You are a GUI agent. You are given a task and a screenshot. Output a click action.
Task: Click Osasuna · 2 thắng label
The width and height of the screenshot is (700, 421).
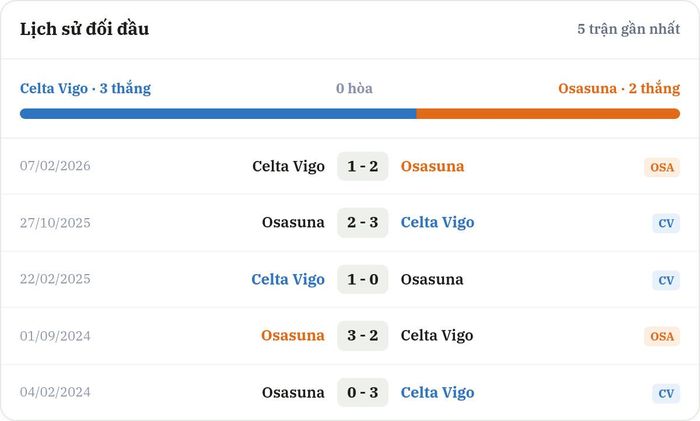pyautogui.click(x=619, y=88)
